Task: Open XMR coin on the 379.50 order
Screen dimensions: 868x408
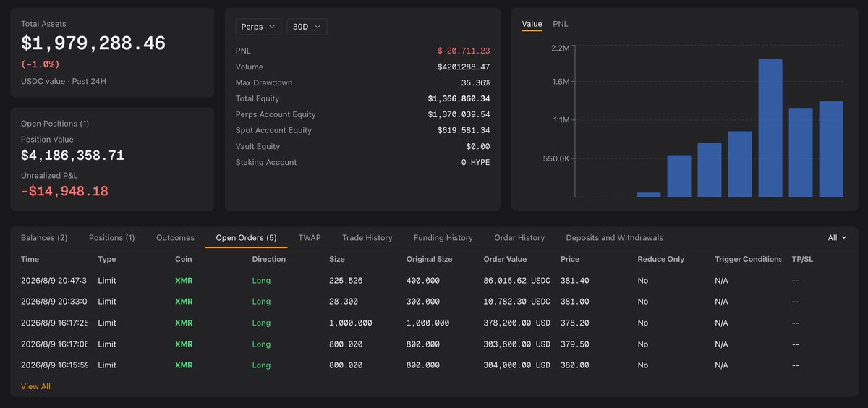Action: 184,344
